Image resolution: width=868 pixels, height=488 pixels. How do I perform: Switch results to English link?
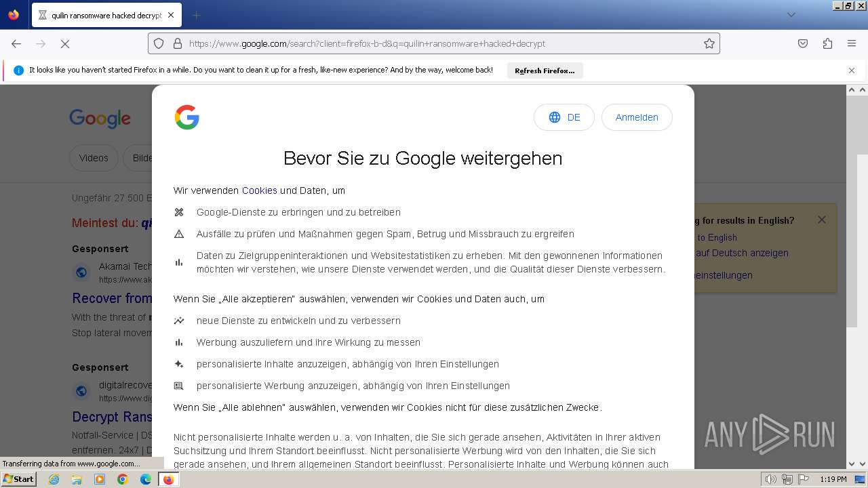pyautogui.click(x=716, y=237)
